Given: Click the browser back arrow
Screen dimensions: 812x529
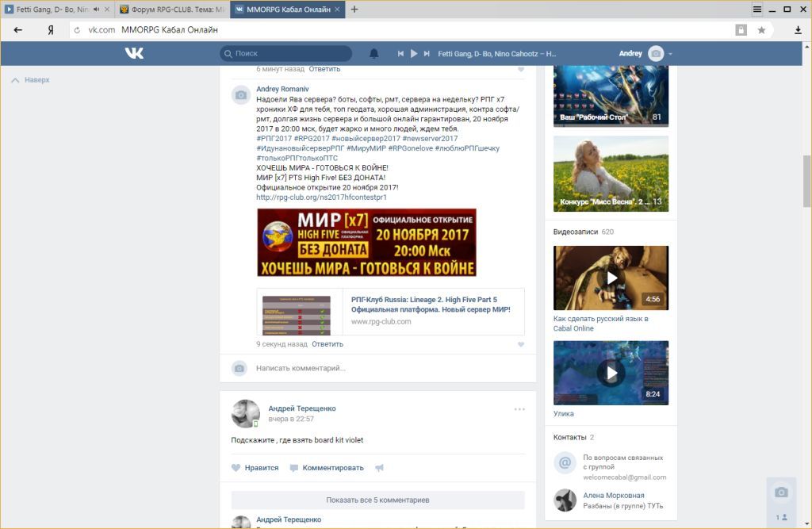Looking at the screenshot, I should click(x=18, y=30).
